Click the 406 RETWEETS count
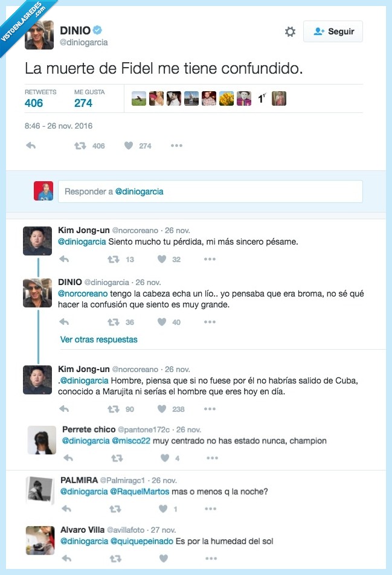The width and height of the screenshot is (392, 575). pyautogui.click(x=34, y=103)
